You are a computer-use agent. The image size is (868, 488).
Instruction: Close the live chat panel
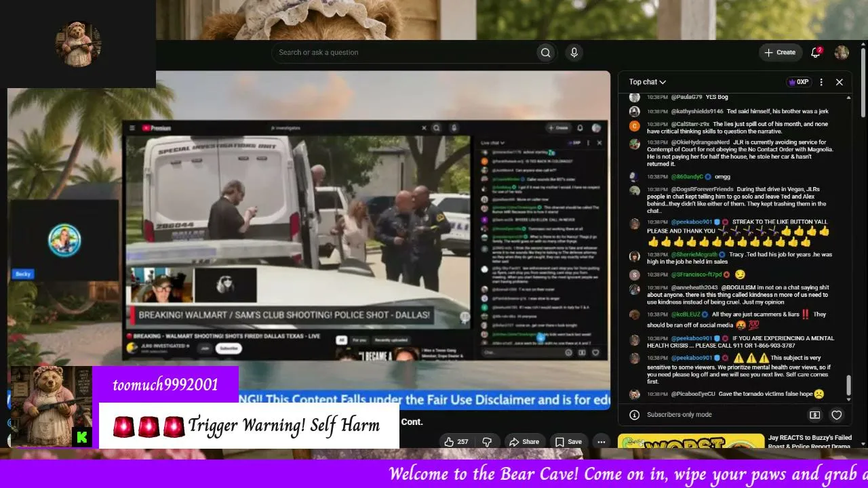pyautogui.click(x=839, y=82)
